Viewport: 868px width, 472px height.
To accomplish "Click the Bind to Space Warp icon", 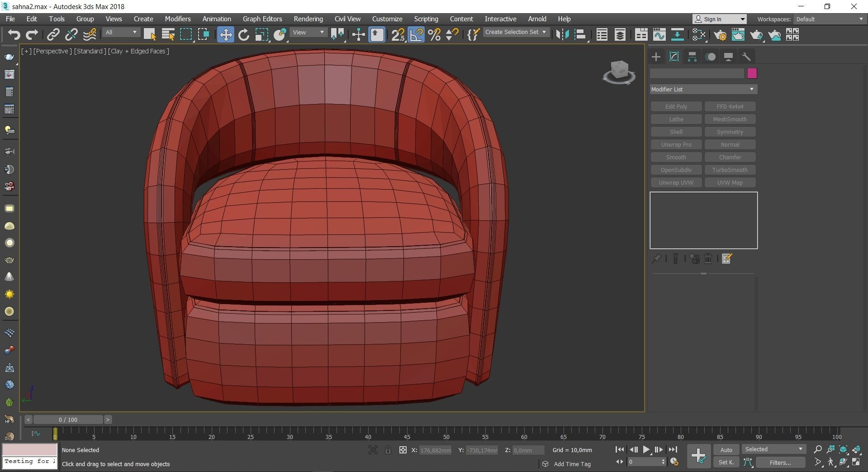I will click(x=90, y=34).
